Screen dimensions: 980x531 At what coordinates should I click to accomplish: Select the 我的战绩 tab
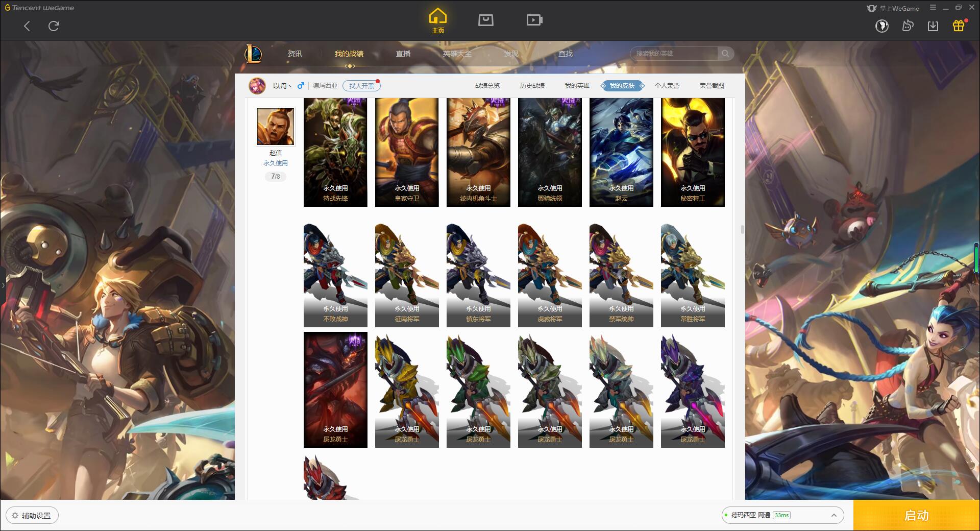(x=349, y=54)
